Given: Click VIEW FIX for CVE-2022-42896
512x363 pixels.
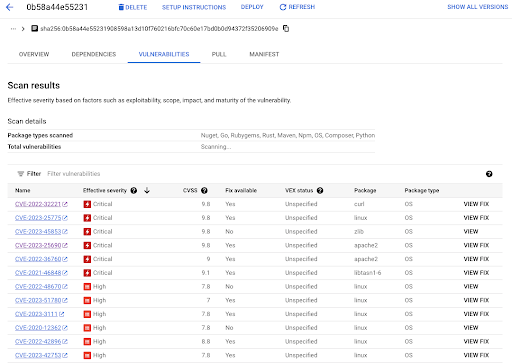Looking at the screenshot, I should pos(476,341).
